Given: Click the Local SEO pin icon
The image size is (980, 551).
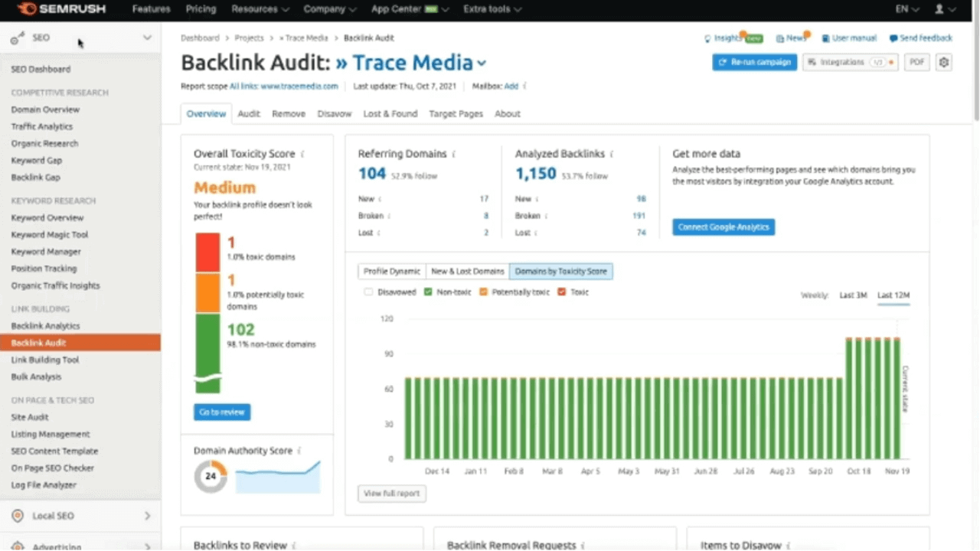Looking at the screenshot, I should point(18,516).
